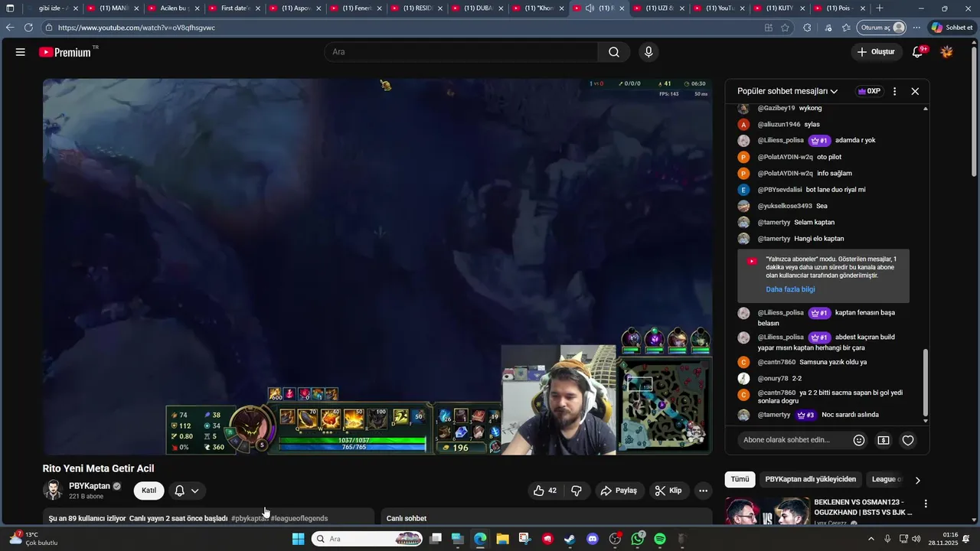Image resolution: width=980 pixels, height=551 pixels.
Task: Click the Oluştur create button
Action: tap(875, 52)
